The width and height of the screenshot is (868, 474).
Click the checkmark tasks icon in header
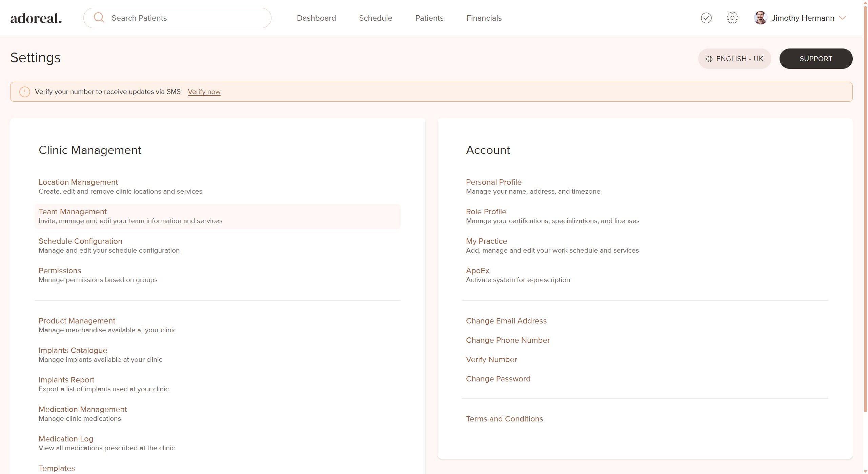706,18
